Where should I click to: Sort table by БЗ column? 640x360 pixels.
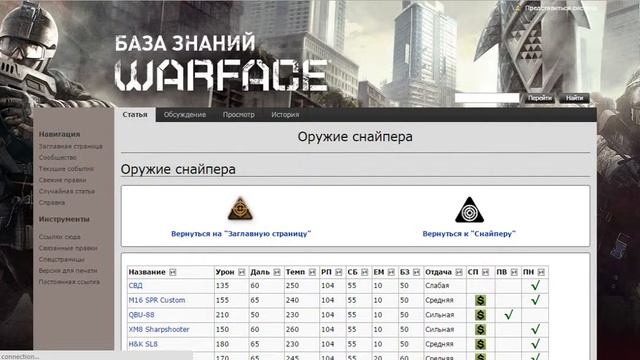point(417,272)
